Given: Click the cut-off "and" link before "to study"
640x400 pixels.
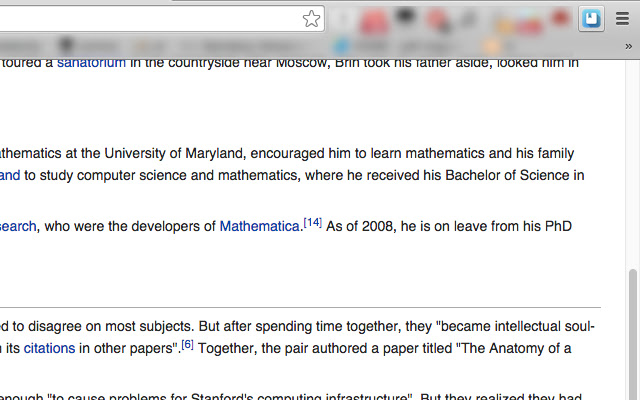Looking at the screenshot, I should [10, 175].
